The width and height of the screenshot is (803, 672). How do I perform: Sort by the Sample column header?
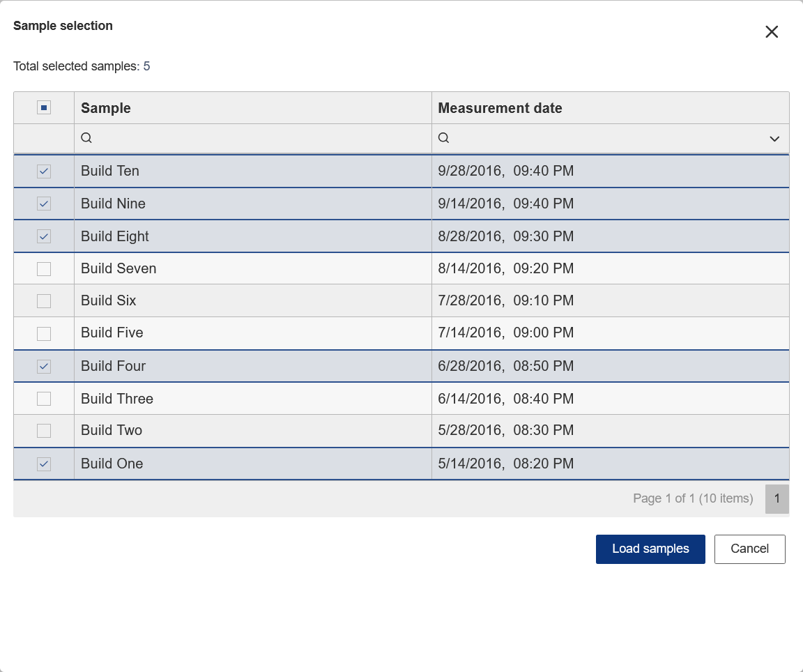coord(106,108)
